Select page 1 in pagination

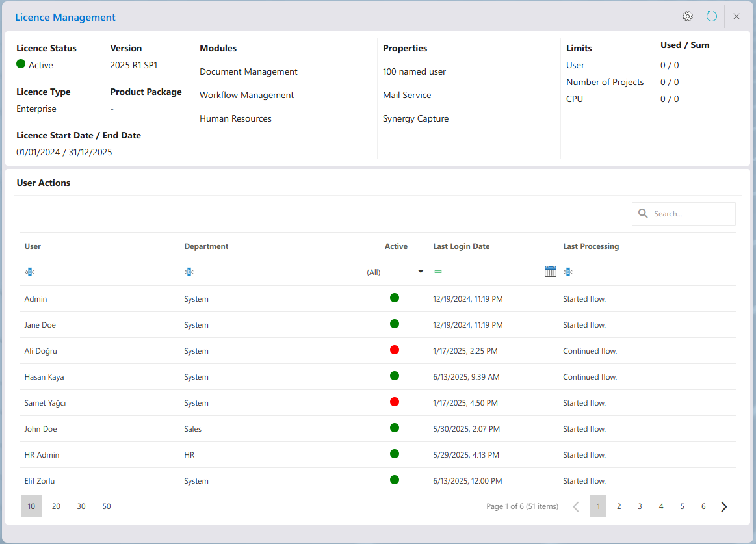coord(598,506)
